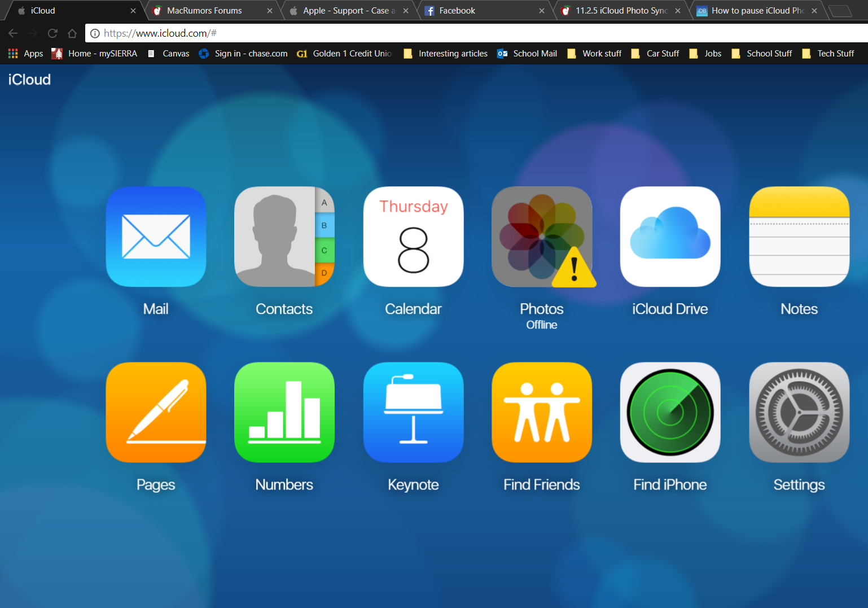868x608 pixels.
Task: Open the Canvas bookmark
Action: point(168,54)
